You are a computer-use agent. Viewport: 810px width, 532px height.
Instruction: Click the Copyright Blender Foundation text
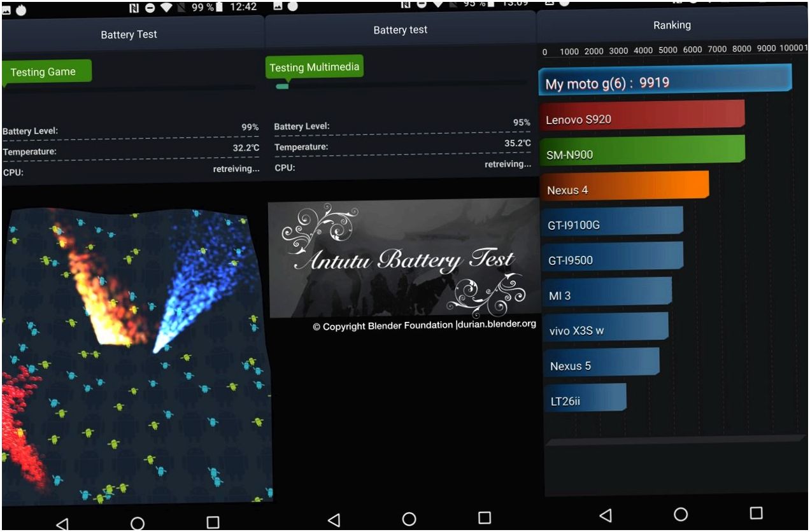[424, 325]
